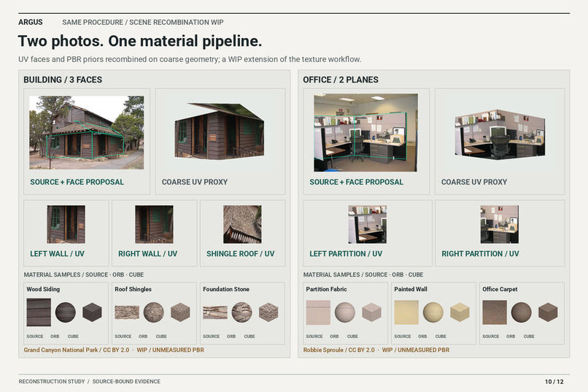Screen dimensions: 588x392
Task: Click the 'BUILDING / 3 FACES' heading
Action: click(63, 80)
